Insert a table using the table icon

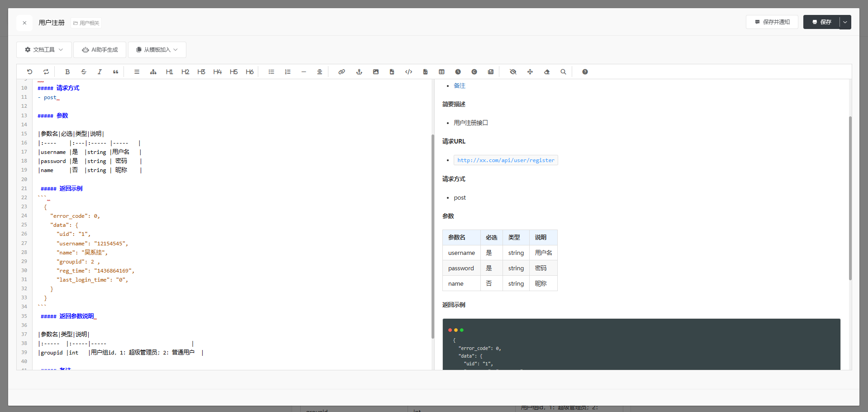[441, 72]
